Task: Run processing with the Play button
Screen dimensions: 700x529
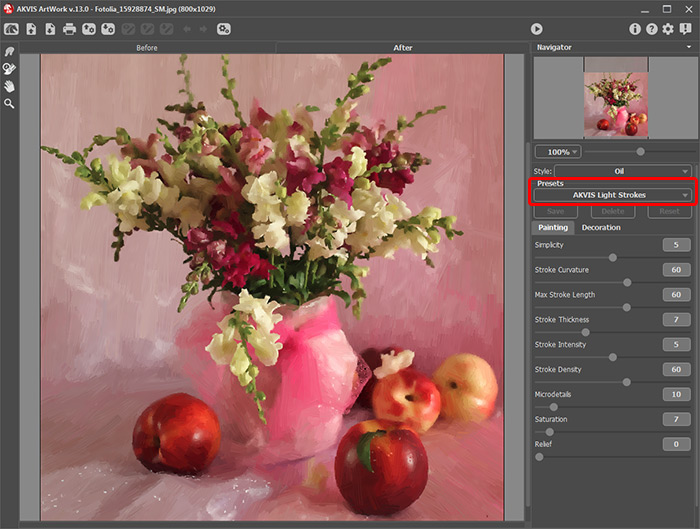Action: (537, 29)
